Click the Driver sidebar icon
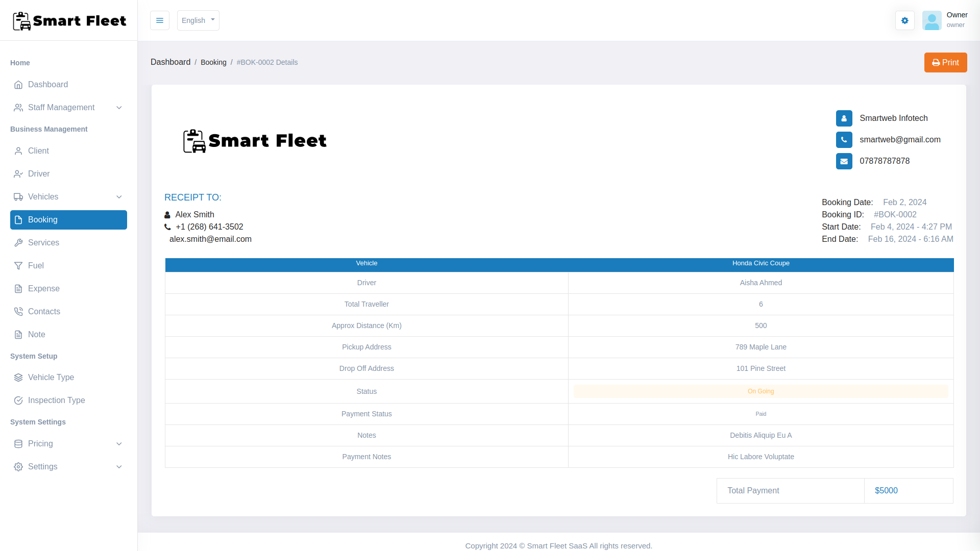 (x=18, y=174)
